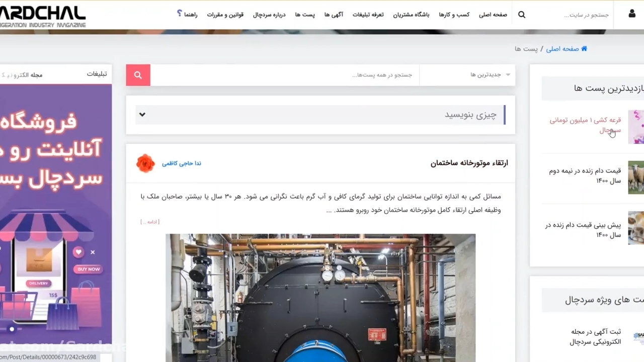The width and height of the screenshot is (644, 362).
Task: Click the ادامه read-more link
Action: point(150,222)
